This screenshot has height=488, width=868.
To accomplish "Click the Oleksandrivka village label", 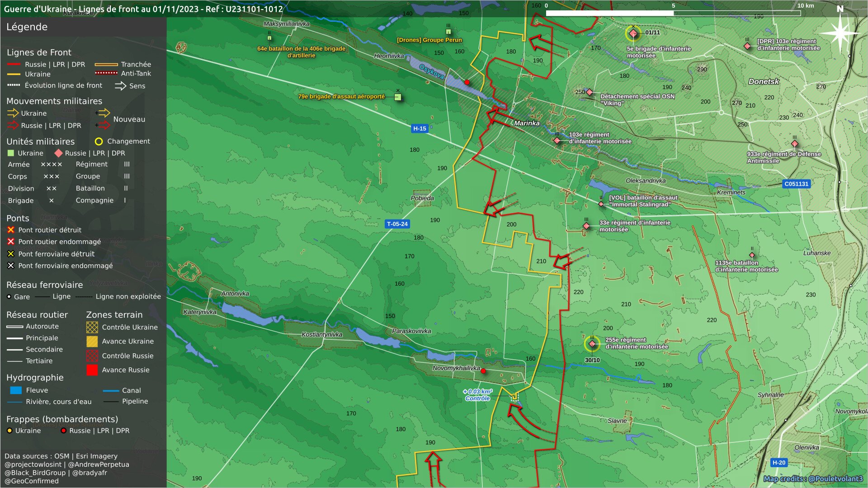I will 646,180.
